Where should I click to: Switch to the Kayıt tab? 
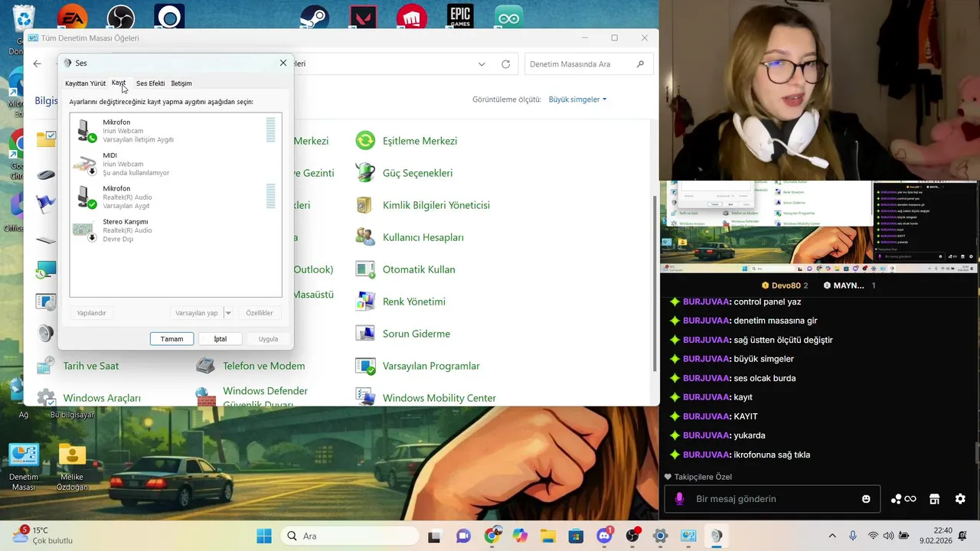[x=119, y=83]
